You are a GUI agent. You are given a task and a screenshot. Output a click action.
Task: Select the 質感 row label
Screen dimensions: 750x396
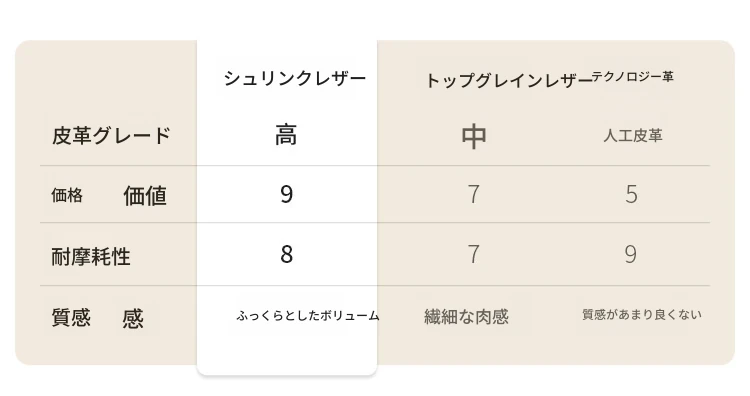point(71,317)
